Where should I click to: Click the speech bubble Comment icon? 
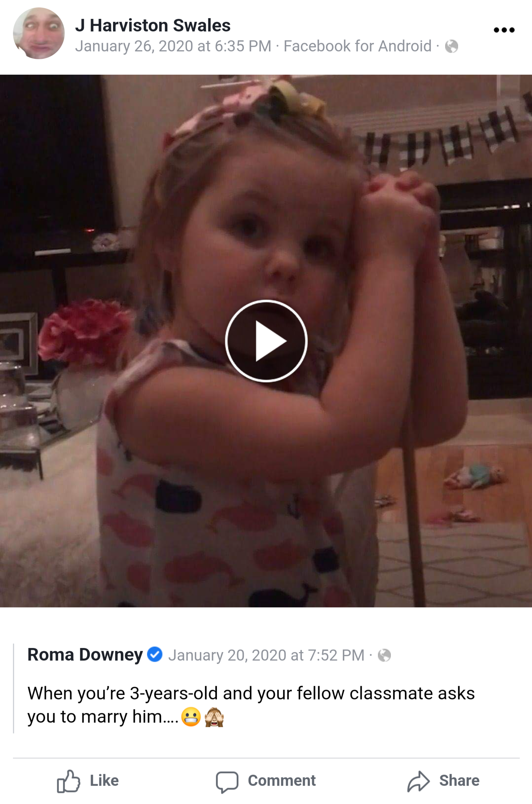pyautogui.click(x=227, y=781)
